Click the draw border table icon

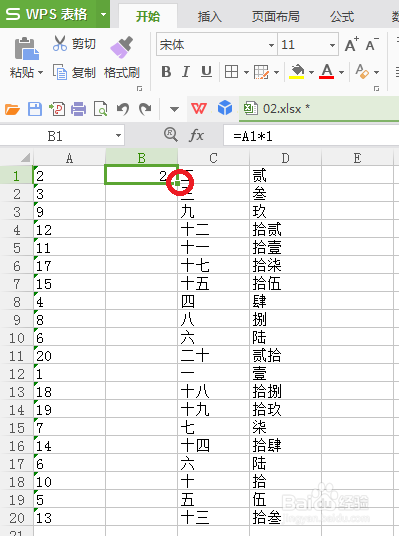tap(261, 72)
